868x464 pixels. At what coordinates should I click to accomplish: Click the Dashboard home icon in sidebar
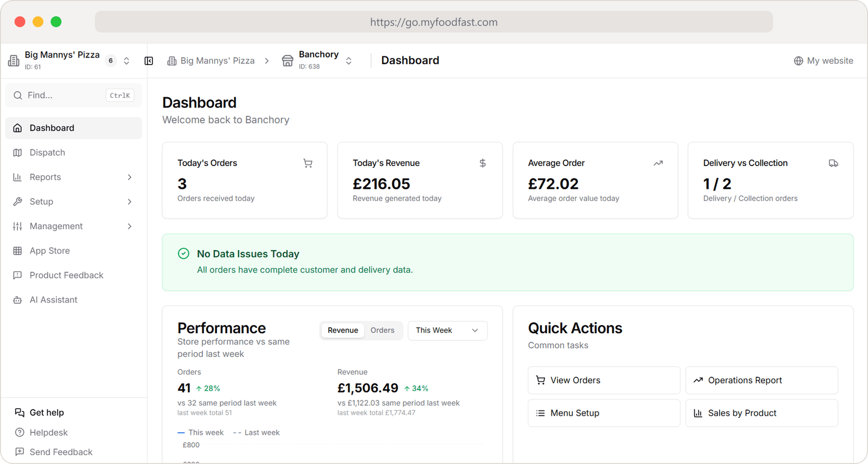(x=17, y=128)
